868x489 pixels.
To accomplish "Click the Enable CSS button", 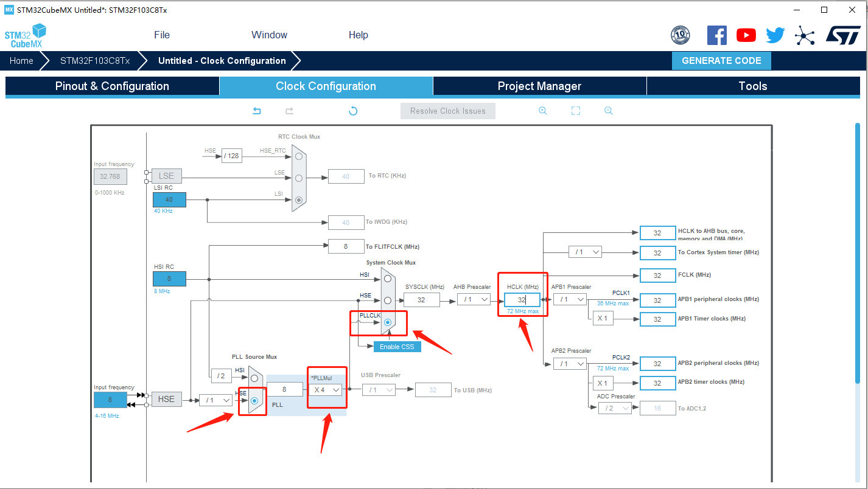I will (x=397, y=347).
